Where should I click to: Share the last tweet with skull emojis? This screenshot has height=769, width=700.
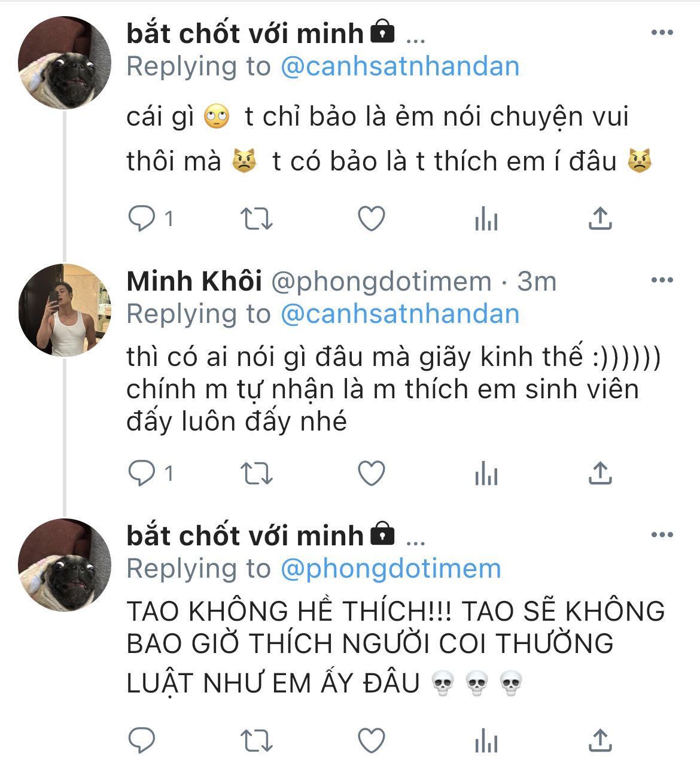[599, 741]
